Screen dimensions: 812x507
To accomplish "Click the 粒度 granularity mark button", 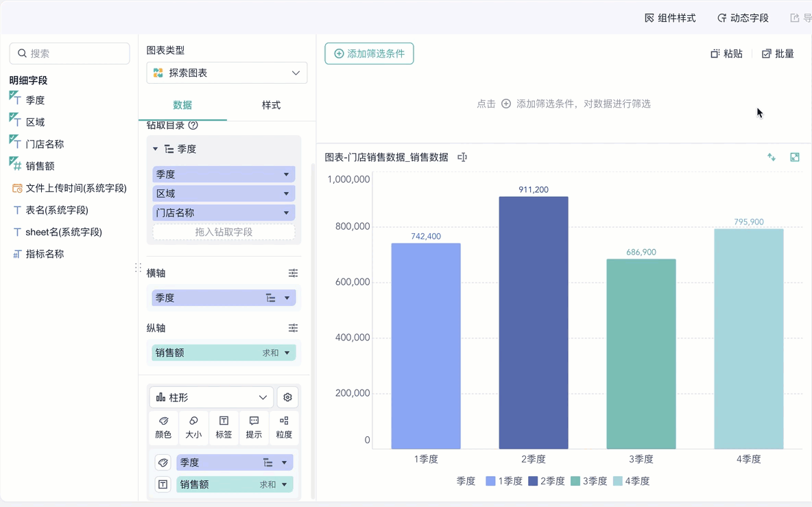I will point(284,428).
